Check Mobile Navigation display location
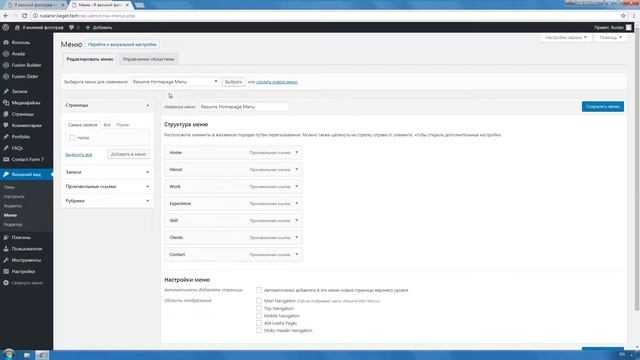This screenshot has height=360, width=640. pyautogui.click(x=259, y=316)
